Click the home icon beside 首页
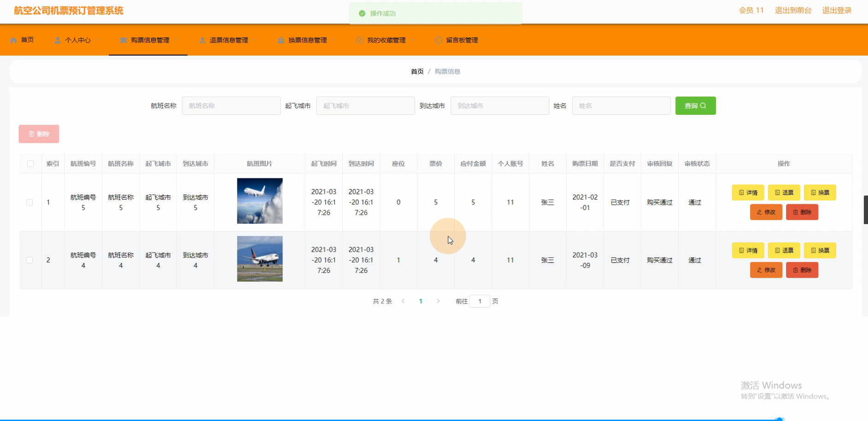The width and height of the screenshot is (868, 421). click(13, 40)
